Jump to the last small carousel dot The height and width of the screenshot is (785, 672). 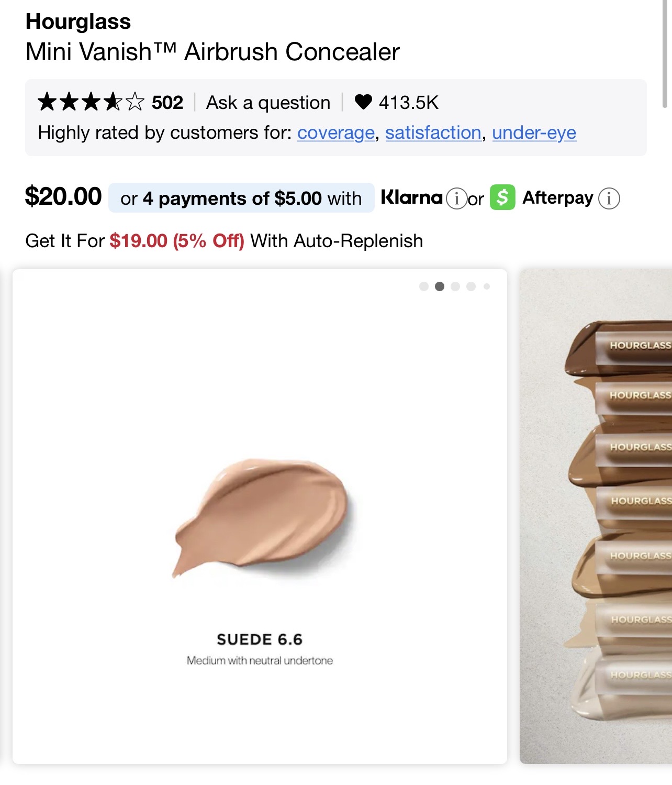(x=487, y=286)
